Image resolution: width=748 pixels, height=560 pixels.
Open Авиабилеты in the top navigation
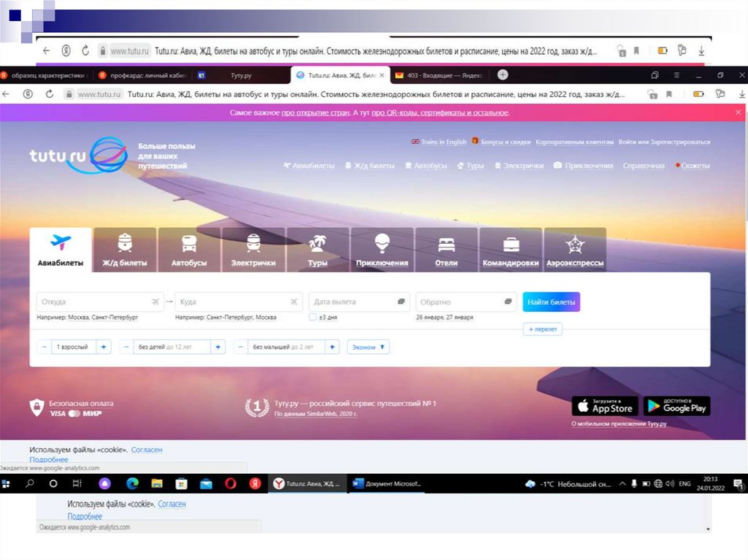[309, 166]
